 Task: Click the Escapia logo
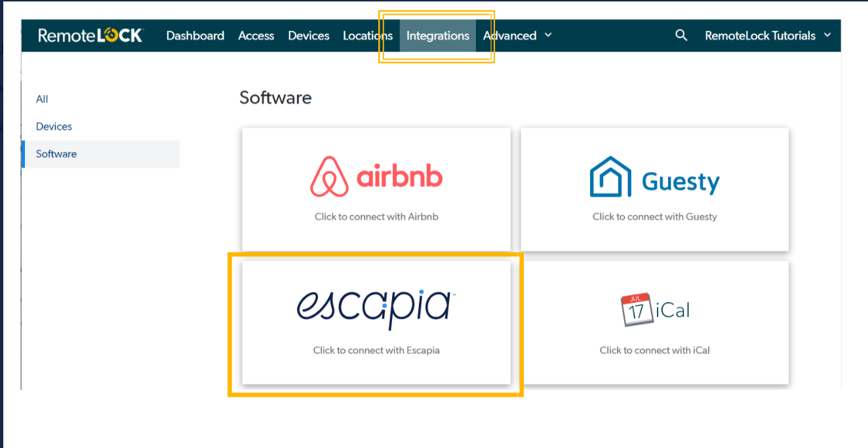tap(376, 309)
